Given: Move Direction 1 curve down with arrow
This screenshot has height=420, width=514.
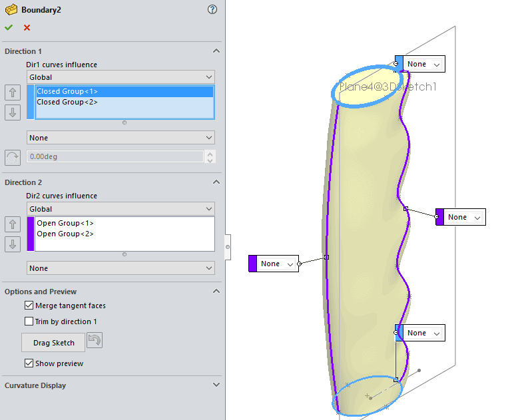Looking at the screenshot, I should [x=12, y=112].
